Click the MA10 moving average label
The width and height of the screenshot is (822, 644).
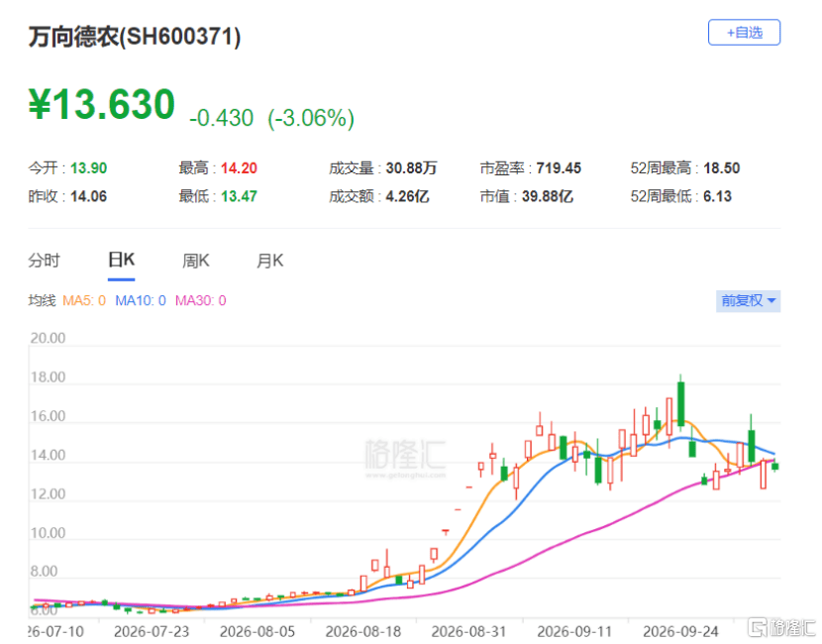(x=141, y=300)
